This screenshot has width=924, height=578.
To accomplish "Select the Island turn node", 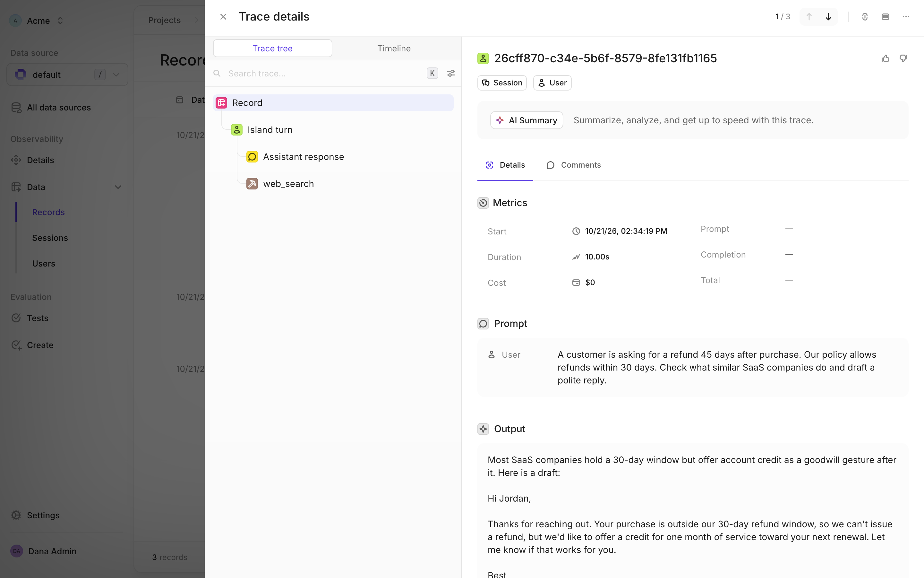I will point(269,130).
